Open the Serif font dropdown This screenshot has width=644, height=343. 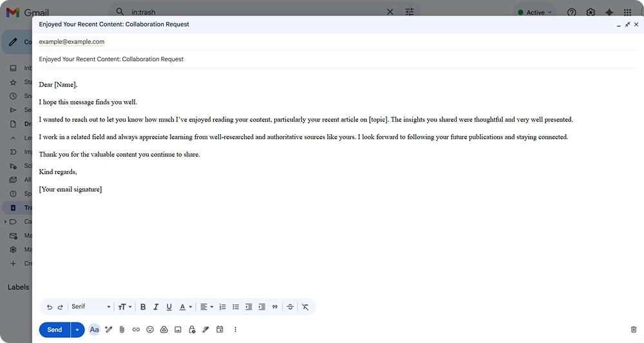tap(91, 307)
